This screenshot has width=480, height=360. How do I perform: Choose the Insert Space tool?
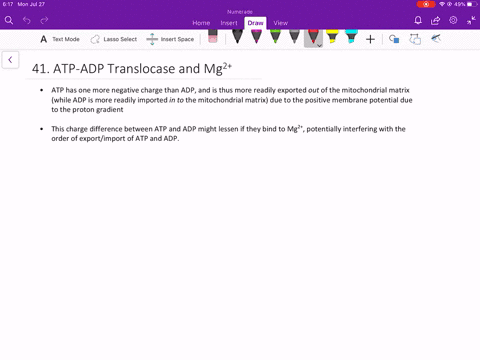(x=170, y=39)
